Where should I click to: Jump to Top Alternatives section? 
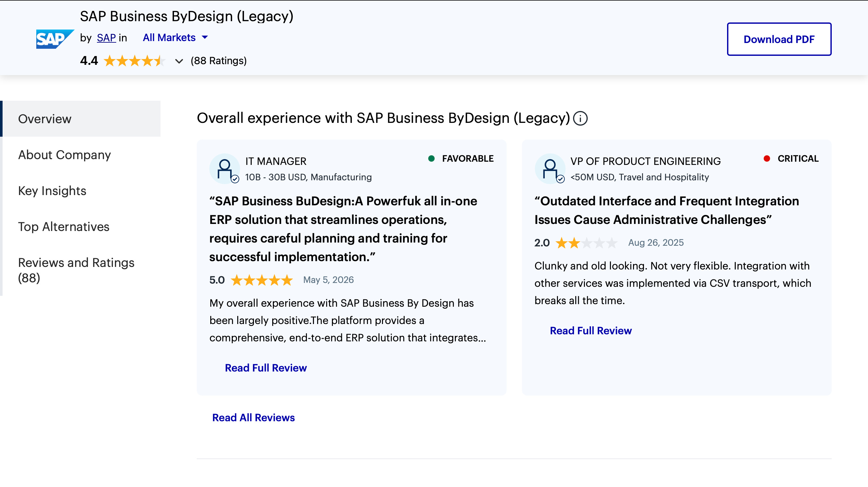point(64,227)
